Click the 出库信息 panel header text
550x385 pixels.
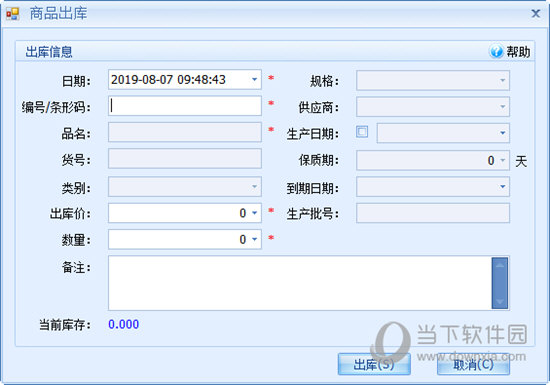coord(49,52)
